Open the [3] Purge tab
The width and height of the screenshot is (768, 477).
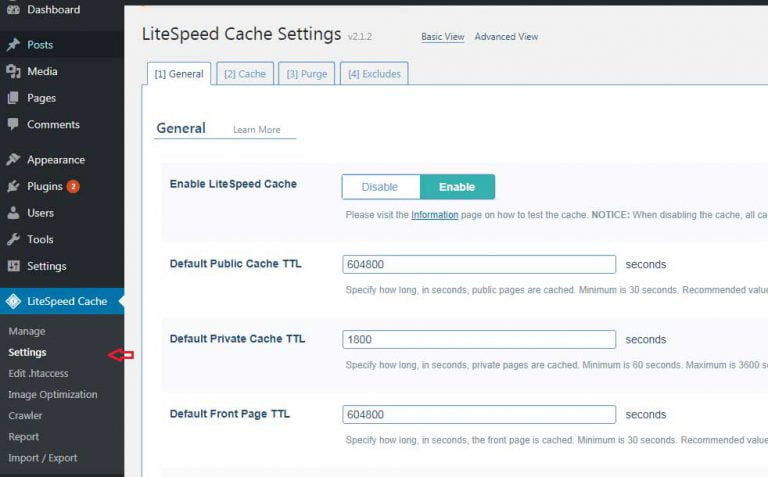tap(306, 74)
